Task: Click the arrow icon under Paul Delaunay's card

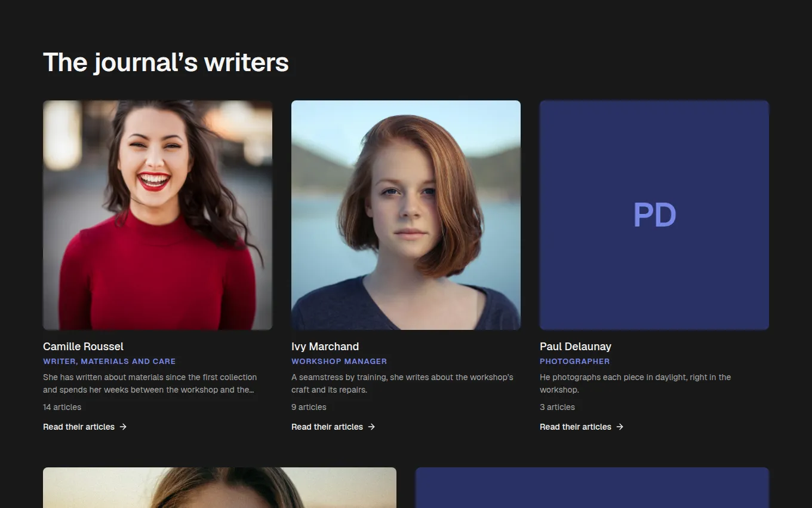Action: pos(620,427)
